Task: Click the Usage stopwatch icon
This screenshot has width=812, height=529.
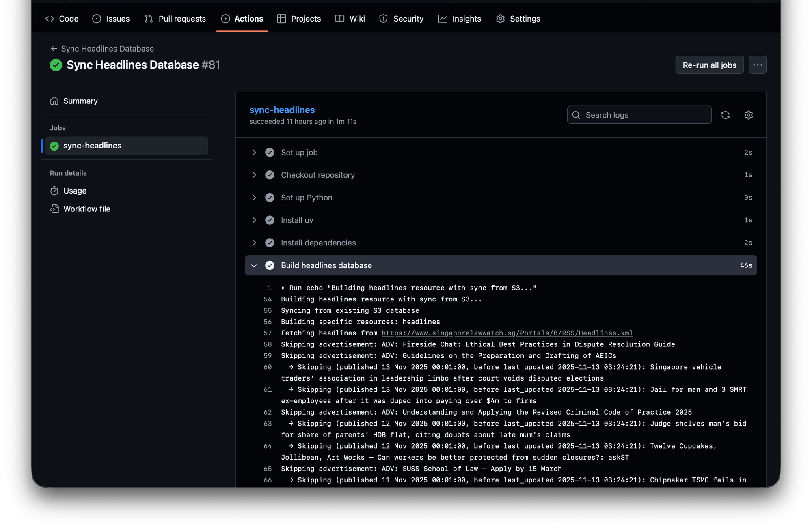Action: (x=54, y=191)
